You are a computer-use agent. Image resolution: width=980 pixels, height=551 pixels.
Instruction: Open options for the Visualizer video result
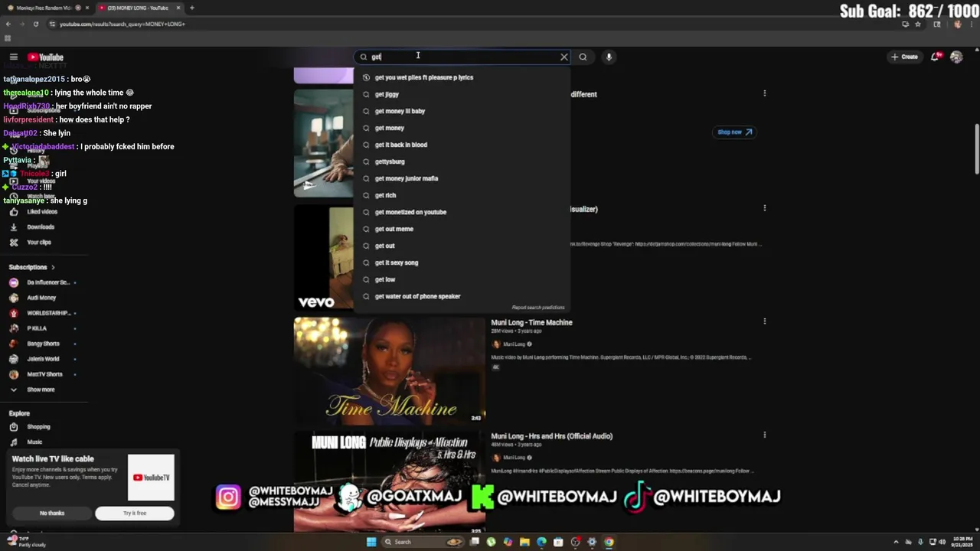pos(764,208)
